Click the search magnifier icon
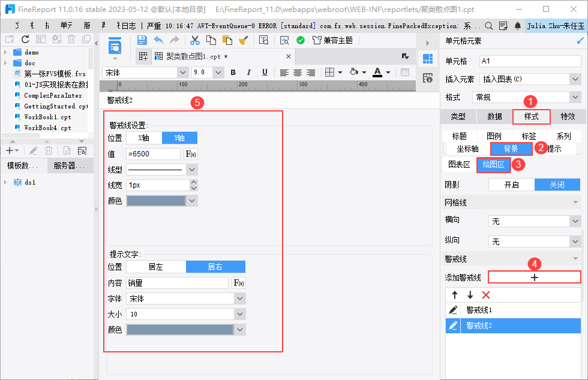Viewport: 588px width, 380px height. [488, 26]
